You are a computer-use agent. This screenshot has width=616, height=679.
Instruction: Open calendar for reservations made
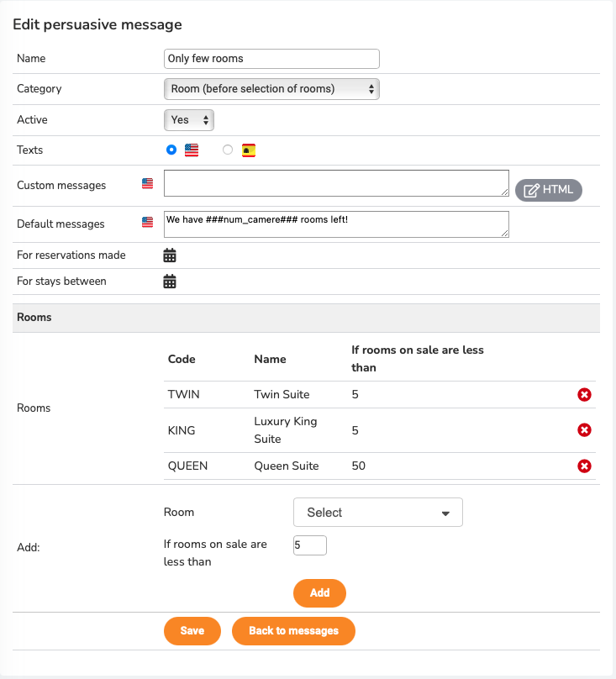(x=170, y=255)
